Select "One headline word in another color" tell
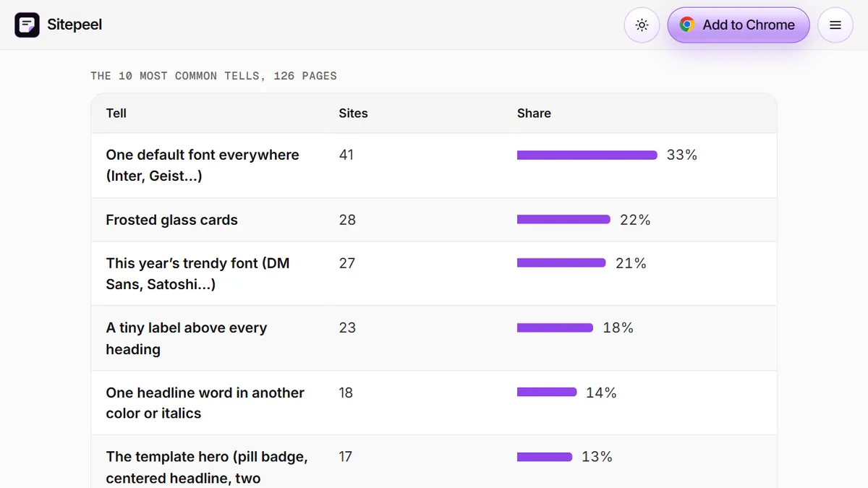868x488 pixels. 205,403
